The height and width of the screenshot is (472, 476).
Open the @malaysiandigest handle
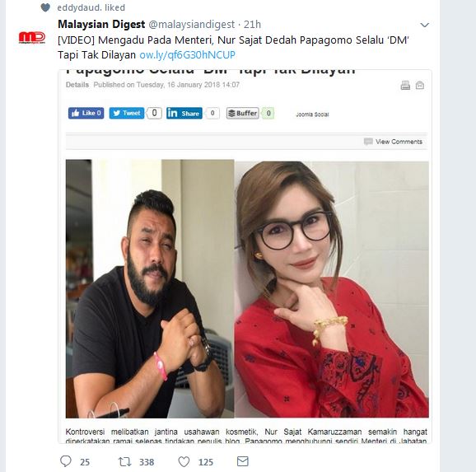[x=192, y=24]
